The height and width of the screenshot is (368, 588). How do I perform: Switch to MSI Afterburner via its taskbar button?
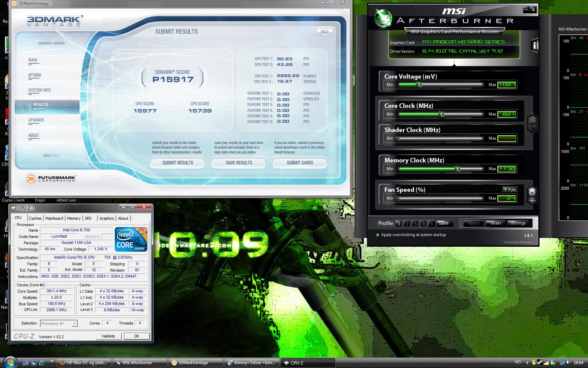coord(140,363)
